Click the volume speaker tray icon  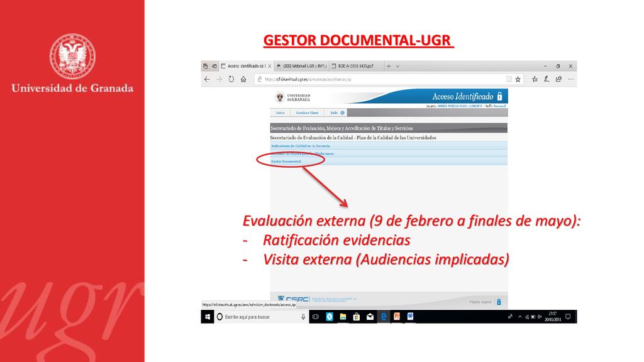click(539, 317)
